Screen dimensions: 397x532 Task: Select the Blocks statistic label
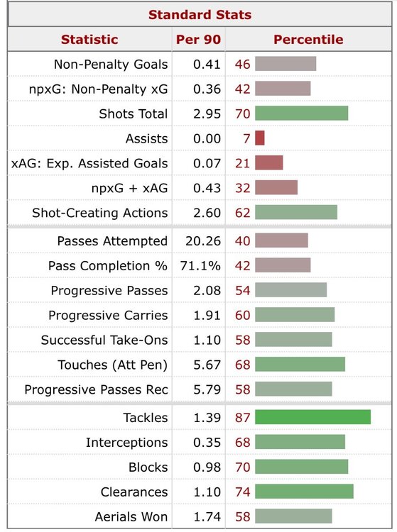click(148, 467)
